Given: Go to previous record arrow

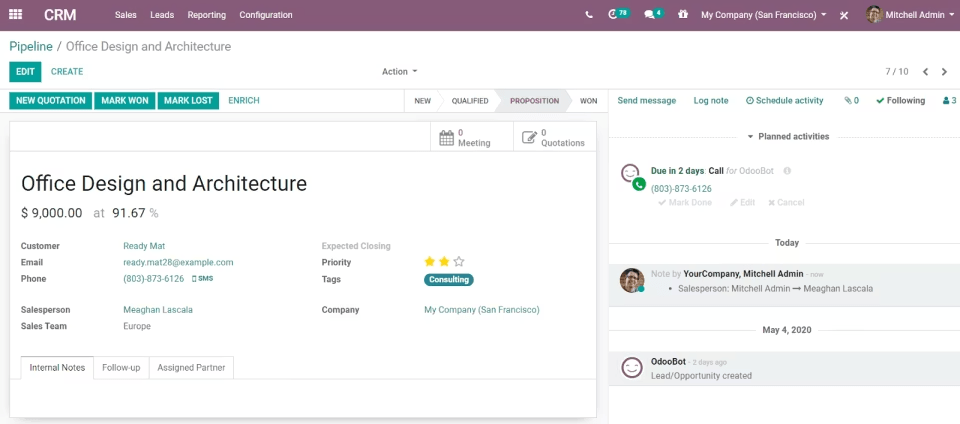Looking at the screenshot, I should (925, 72).
